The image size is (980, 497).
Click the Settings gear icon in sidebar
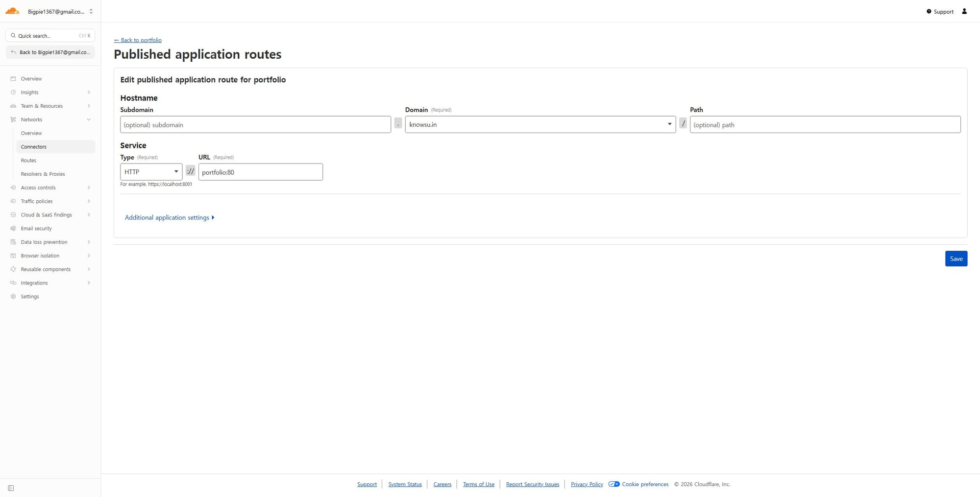(x=13, y=297)
